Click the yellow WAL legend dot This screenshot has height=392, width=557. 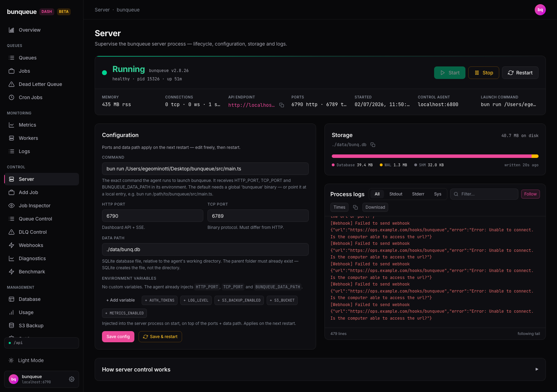pyautogui.click(x=381, y=165)
